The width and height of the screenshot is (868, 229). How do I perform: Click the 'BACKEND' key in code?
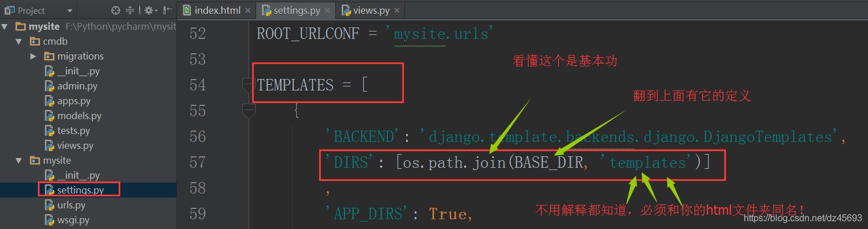click(x=361, y=137)
